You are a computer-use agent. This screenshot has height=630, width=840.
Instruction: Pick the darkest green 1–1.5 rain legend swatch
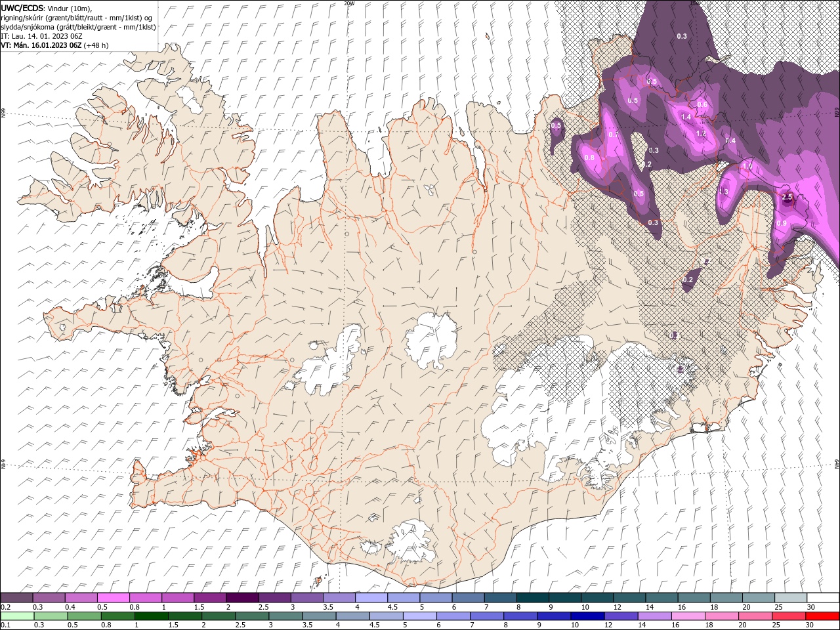151,616
